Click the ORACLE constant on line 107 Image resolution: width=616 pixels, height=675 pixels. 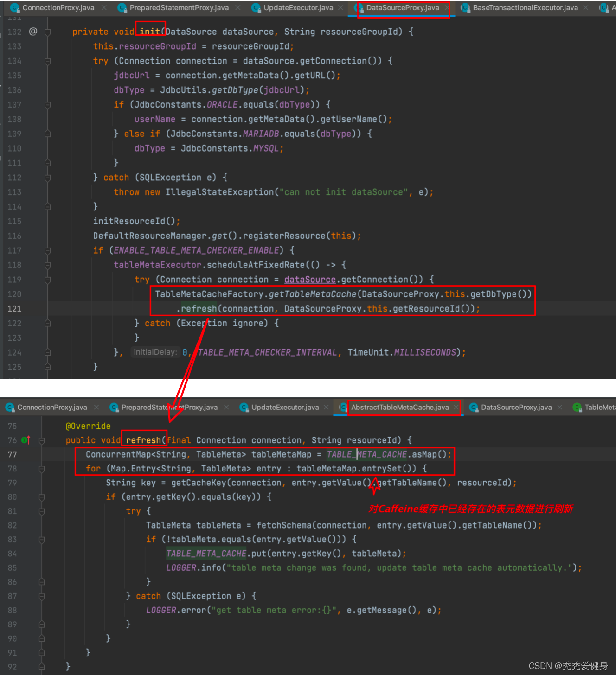pyautogui.click(x=222, y=104)
